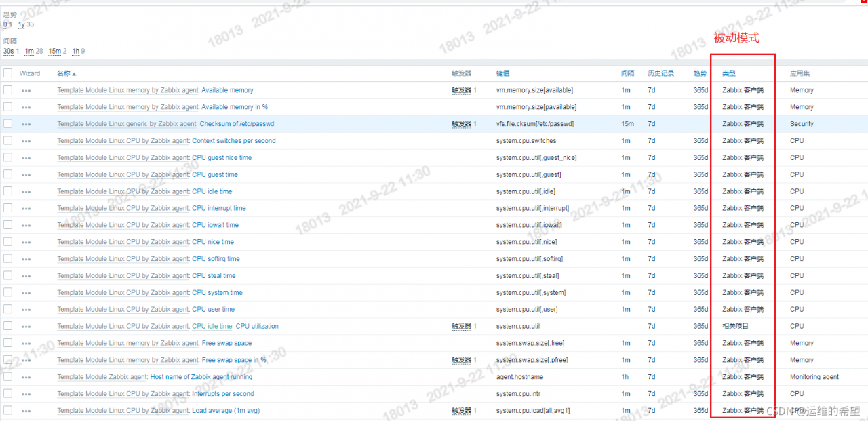Sort by the 间隔 column header
The height and width of the screenshot is (421, 868).
(628, 73)
